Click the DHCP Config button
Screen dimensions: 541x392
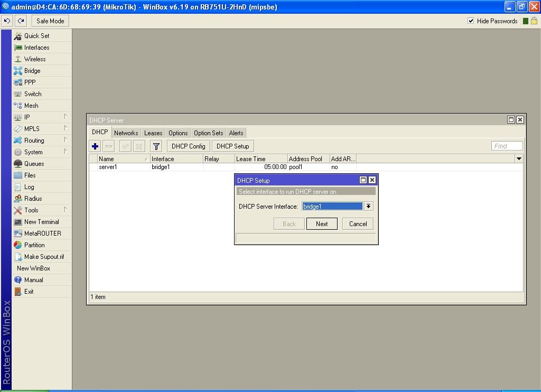point(189,146)
